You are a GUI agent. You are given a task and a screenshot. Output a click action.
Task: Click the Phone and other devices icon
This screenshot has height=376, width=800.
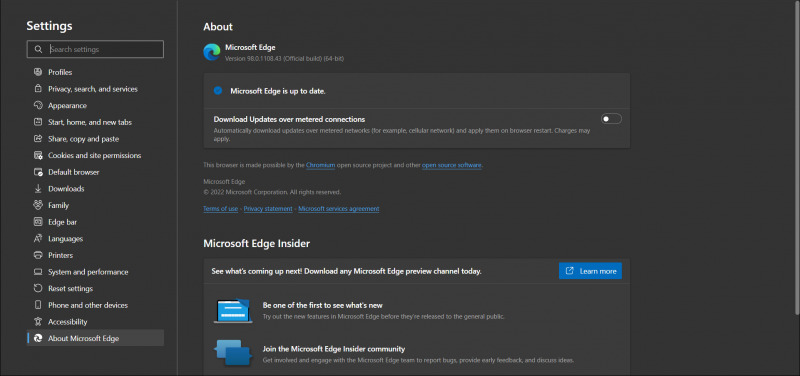coord(38,305)
